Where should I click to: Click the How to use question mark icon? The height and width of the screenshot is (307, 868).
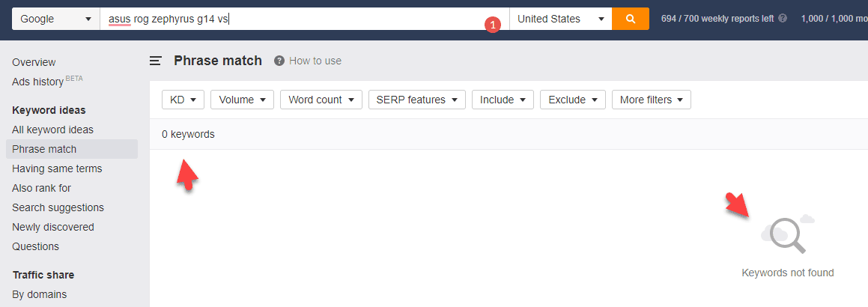279,61
